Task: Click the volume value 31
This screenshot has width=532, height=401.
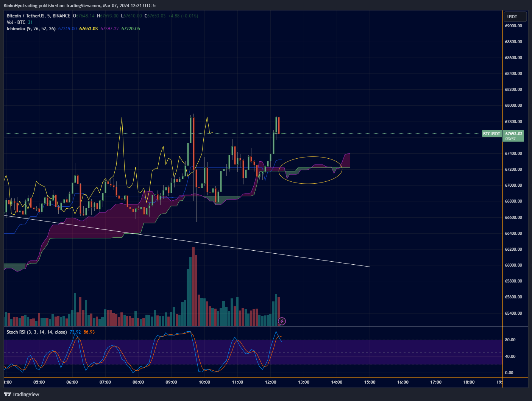Action: (x=30, y=22)
